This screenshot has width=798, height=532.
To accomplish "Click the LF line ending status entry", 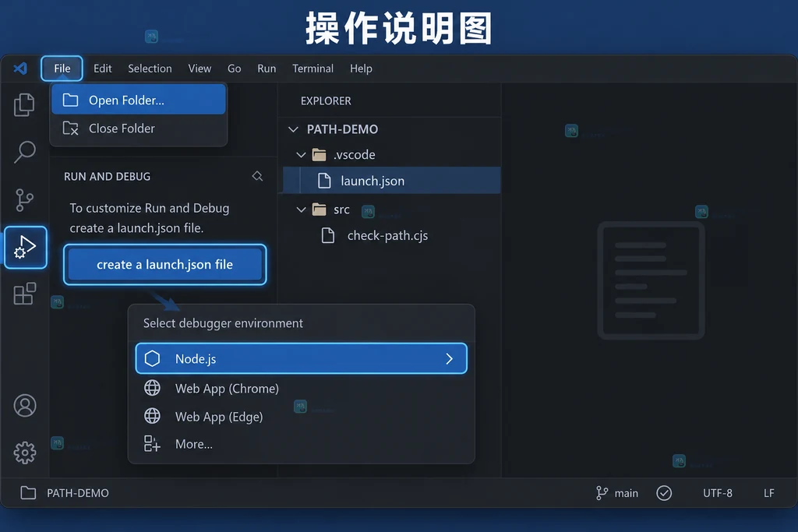I will pos(769,493).
